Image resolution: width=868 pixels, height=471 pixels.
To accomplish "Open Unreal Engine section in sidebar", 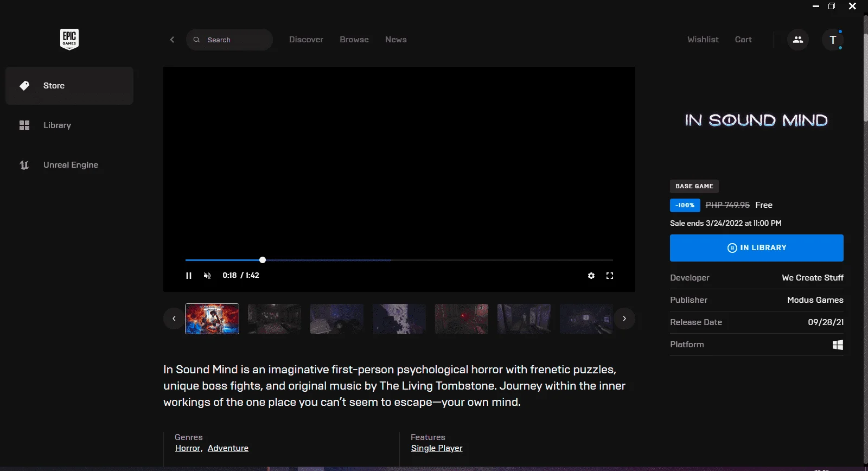I will click(69, 165).
